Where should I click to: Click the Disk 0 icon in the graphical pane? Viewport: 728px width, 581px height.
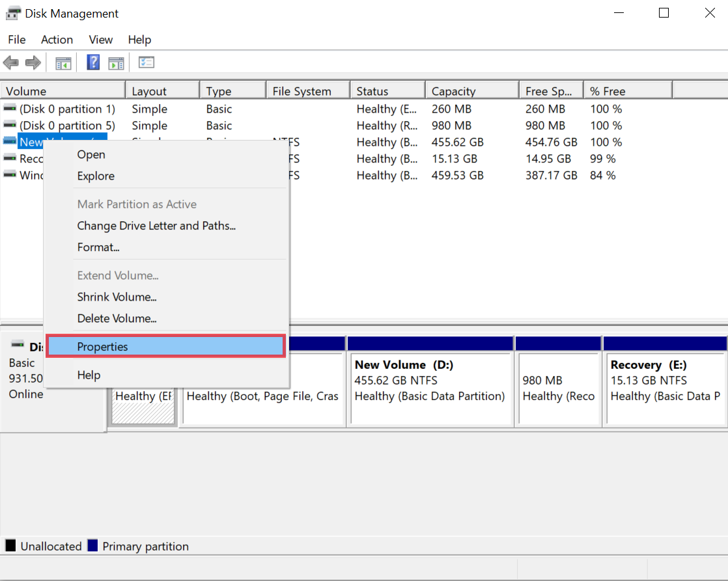tap(18, 344)
